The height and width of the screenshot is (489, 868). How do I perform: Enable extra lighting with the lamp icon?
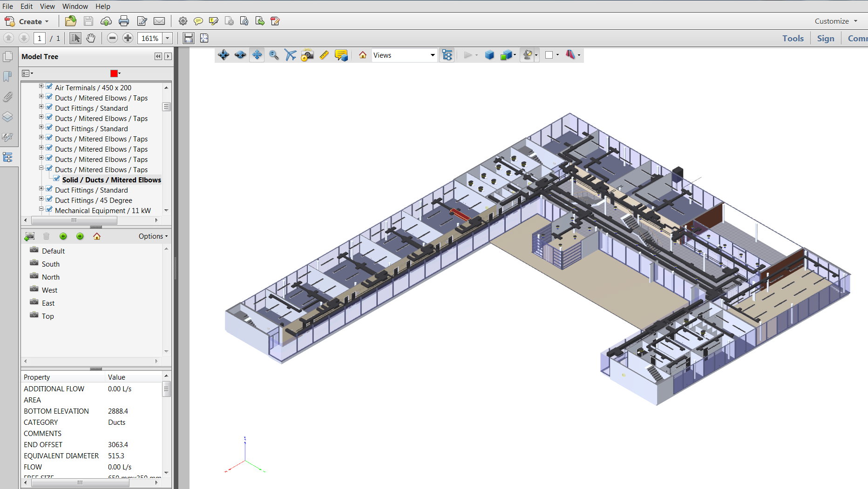pyautogui.click(x=528, y=55)
